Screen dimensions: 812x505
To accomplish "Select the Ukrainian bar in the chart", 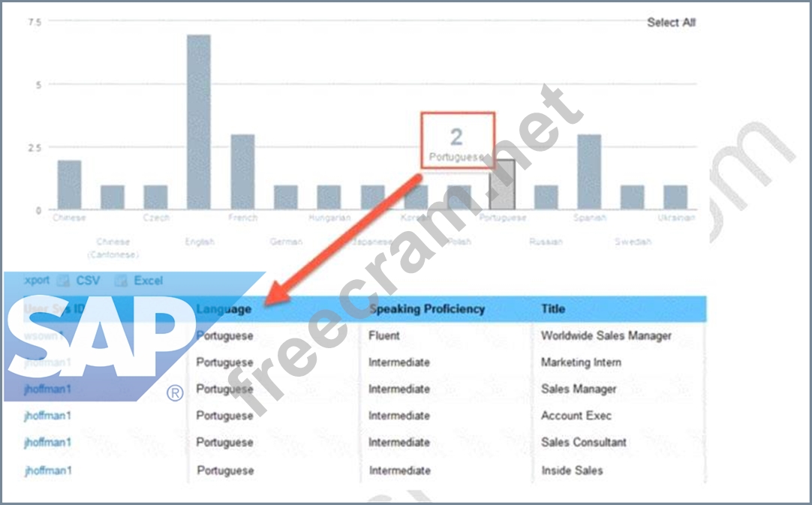I will click(x=675, y=197).
